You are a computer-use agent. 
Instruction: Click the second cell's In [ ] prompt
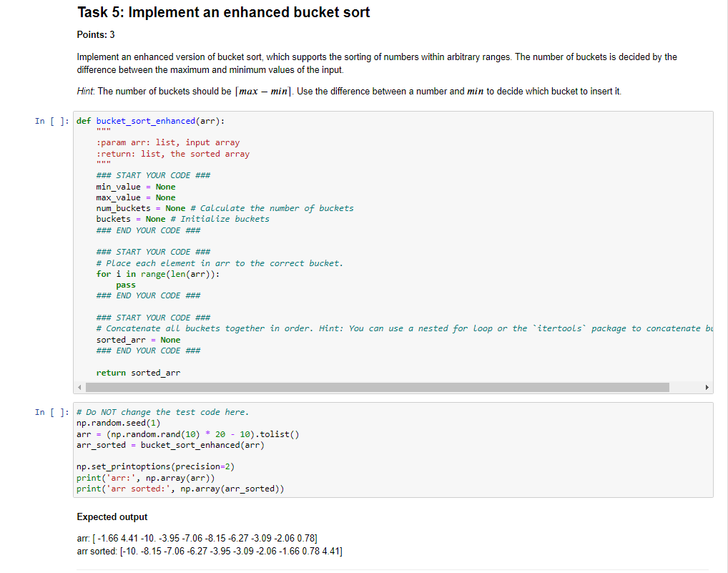tap(50, 412)
